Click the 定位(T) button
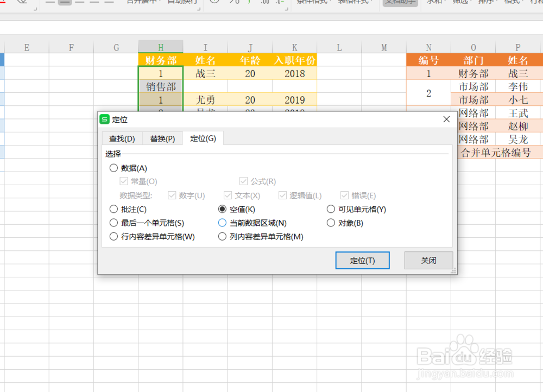Viewport: 543px width, 392px height. tap(362, 260)
